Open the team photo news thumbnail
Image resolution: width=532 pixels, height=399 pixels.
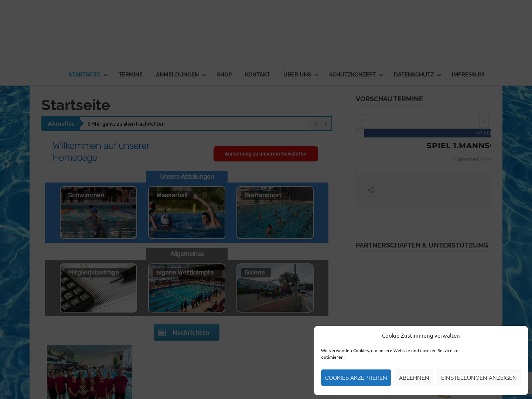[x=89, y=372]
